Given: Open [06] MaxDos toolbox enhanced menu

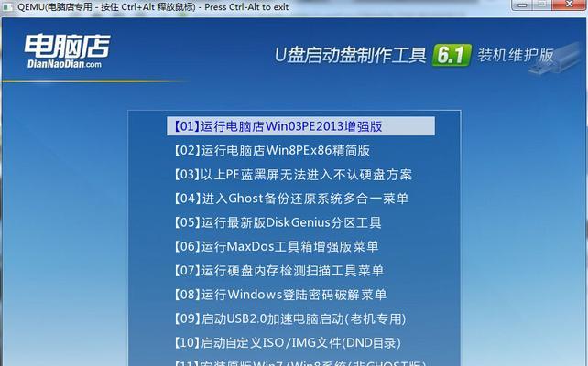Looking at the screenshot, I should (x=276, y=246).
